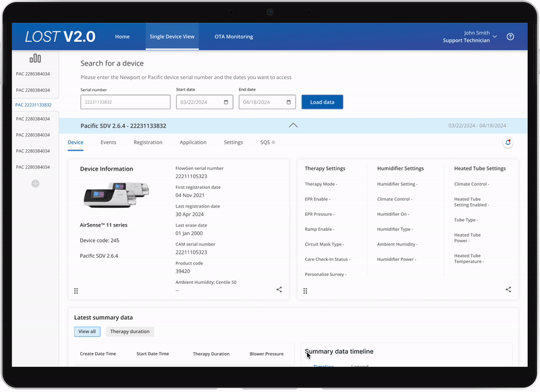
Task: Click the 03/22/2024 - 04/18/2024 date range
Action: (477, 125)
